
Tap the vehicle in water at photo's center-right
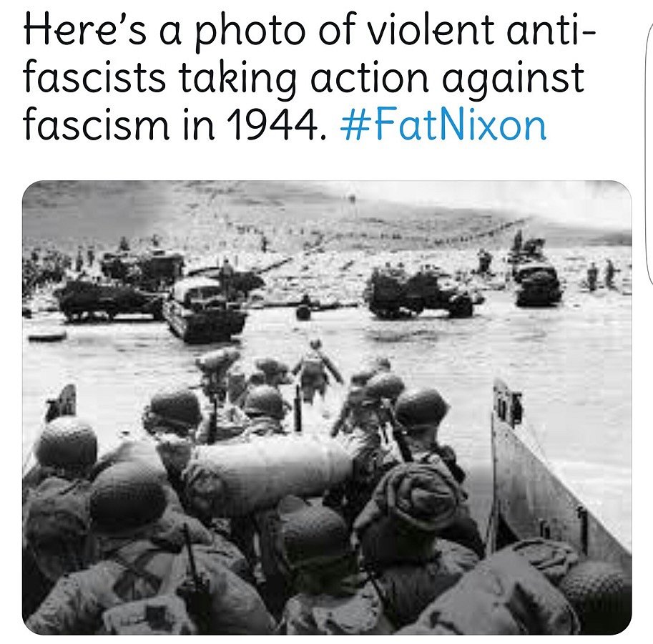(x=421, y=293)
